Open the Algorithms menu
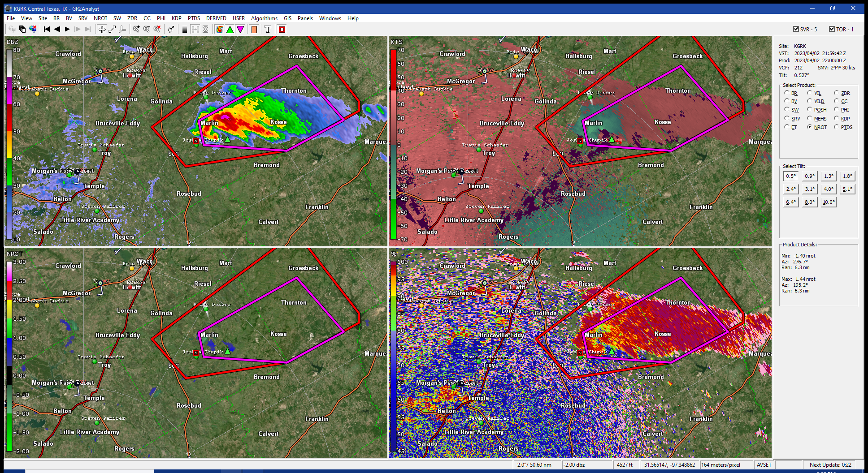 (x=264, y=18)
